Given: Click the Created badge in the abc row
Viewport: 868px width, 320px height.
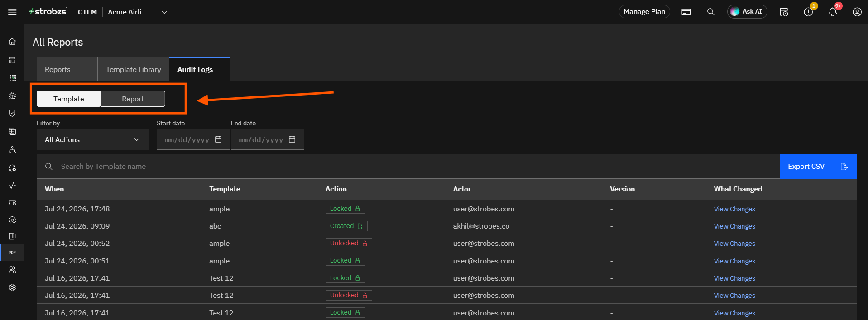Looking at the screenshot, I should [x=346, y=226].
